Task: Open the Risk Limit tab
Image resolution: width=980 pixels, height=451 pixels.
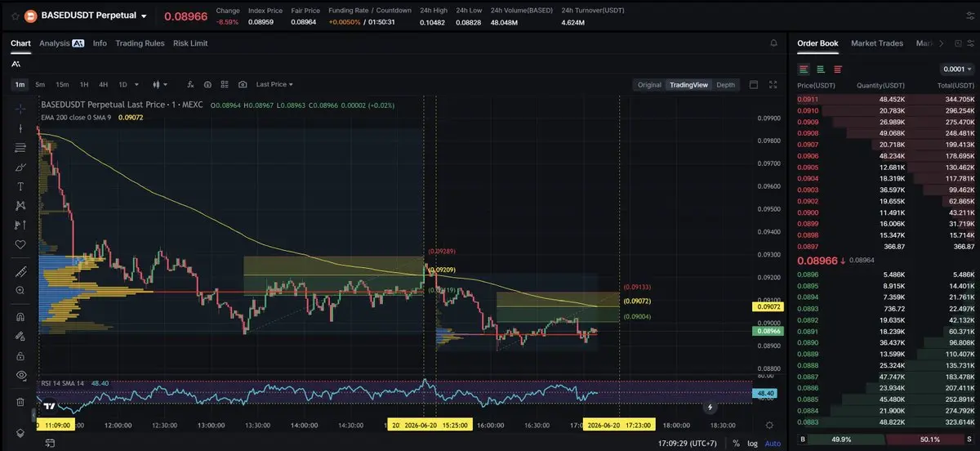Action: pos(190,43)
